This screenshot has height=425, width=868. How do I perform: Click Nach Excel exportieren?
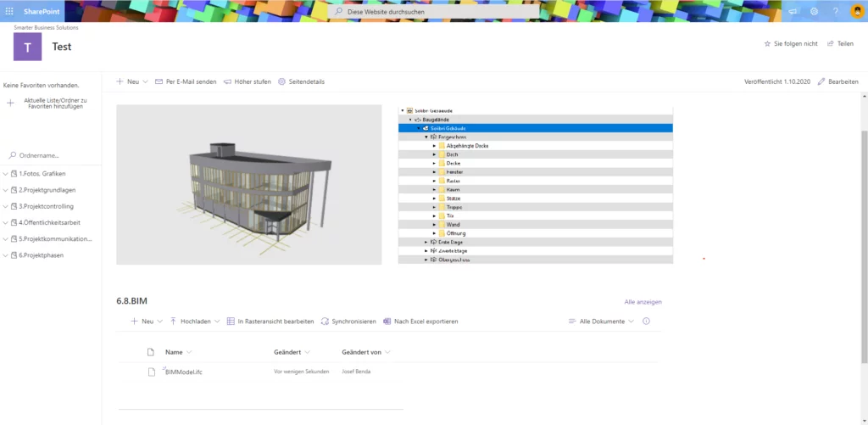(x=420, y=322)
